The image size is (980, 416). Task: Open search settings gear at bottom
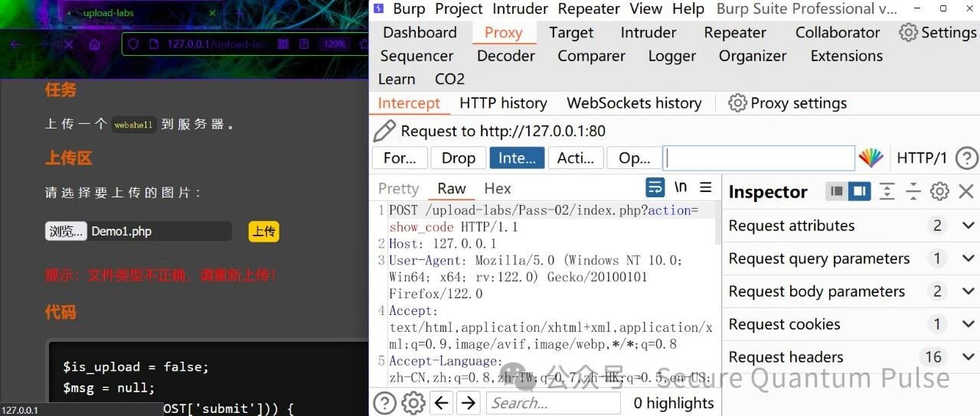tap(413, 403)
